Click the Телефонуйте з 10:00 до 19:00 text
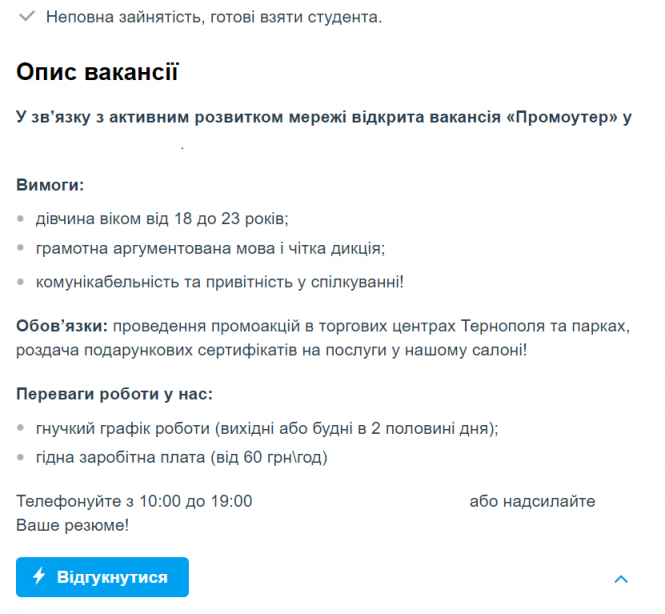 (134, 501)
